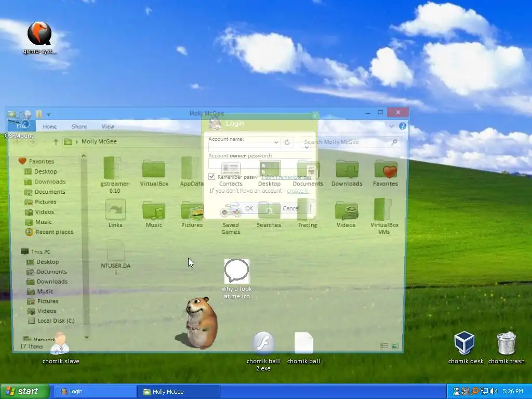Select the 'why u look at me.ico' file

(x=237, y=279)
